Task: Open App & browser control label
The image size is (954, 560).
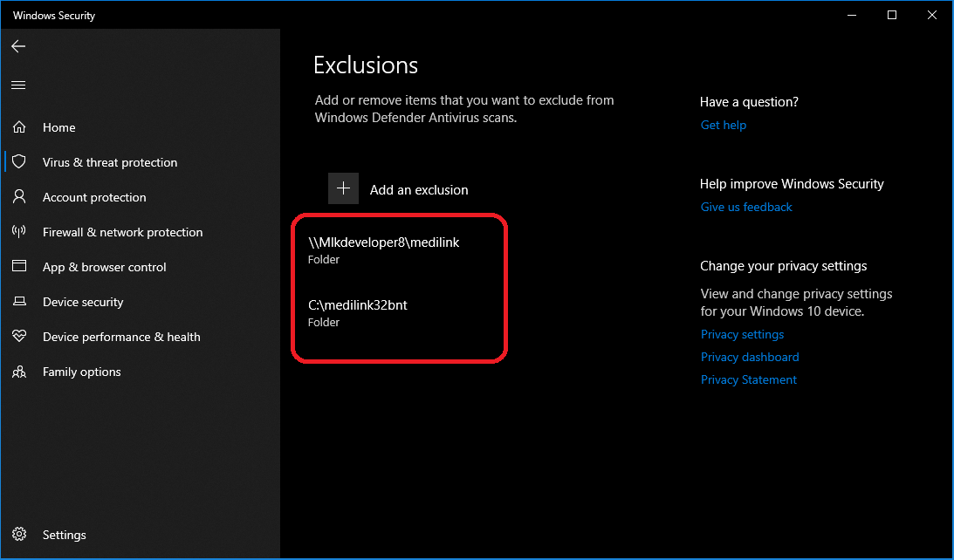Action: pos(105,267)
